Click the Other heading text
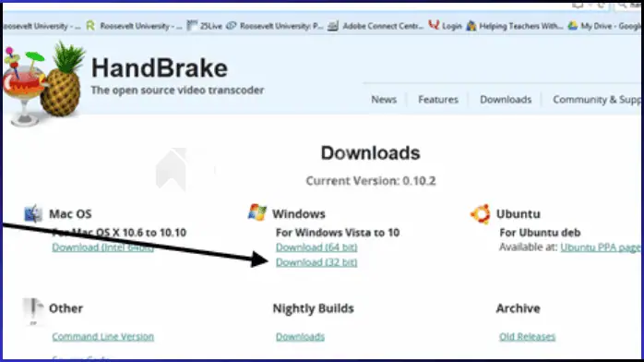644x362 pixels. (x=66, y=308)
